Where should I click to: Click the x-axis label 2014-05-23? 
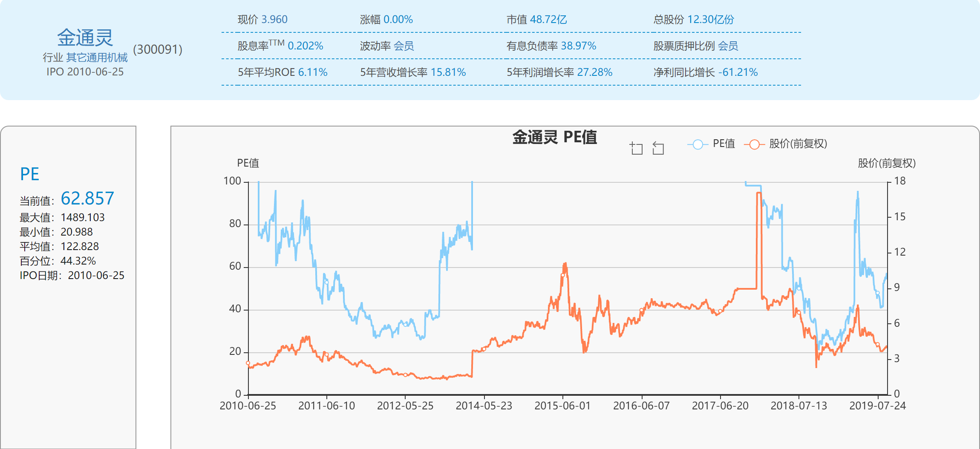(484, 406)
